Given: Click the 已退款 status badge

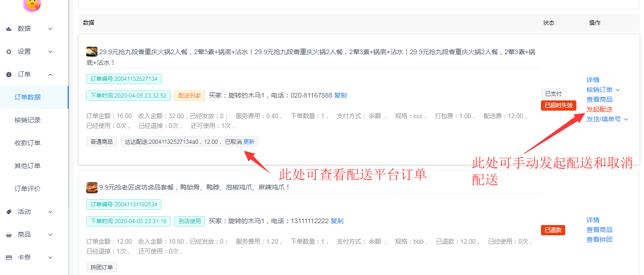Looking at the screenshot, I should [x=553, y=230].
